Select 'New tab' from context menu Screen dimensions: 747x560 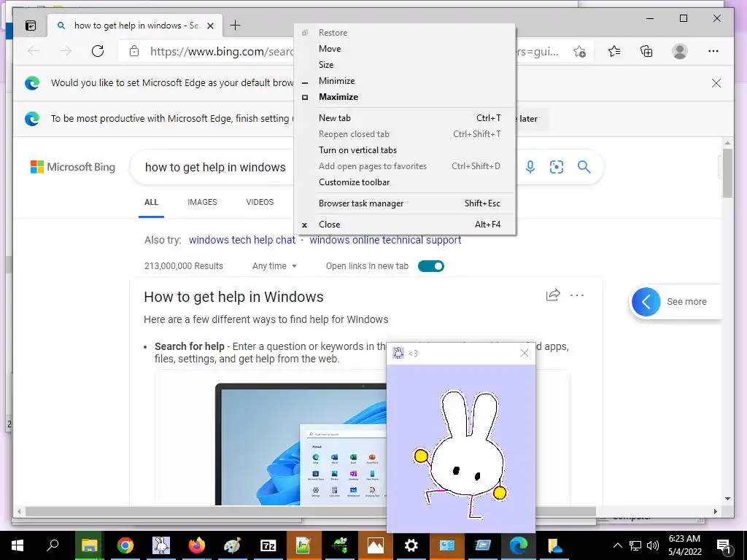tap(404, 117)
